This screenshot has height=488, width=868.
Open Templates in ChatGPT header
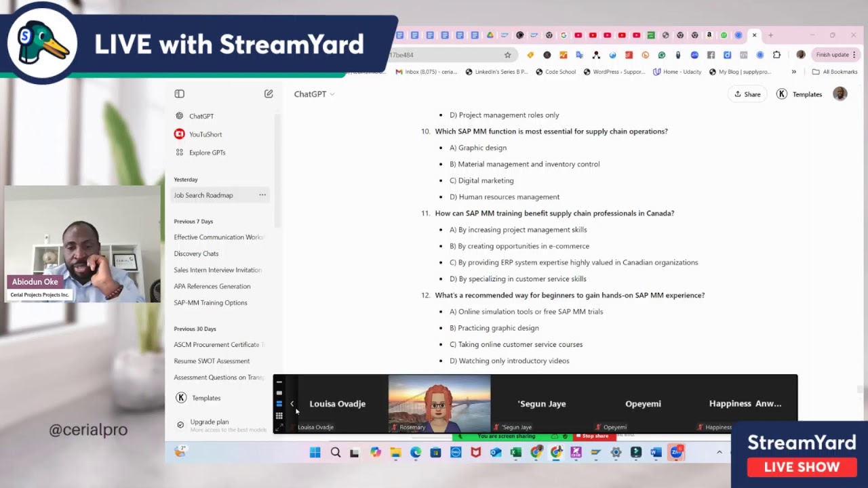click(x=800, y=94)
